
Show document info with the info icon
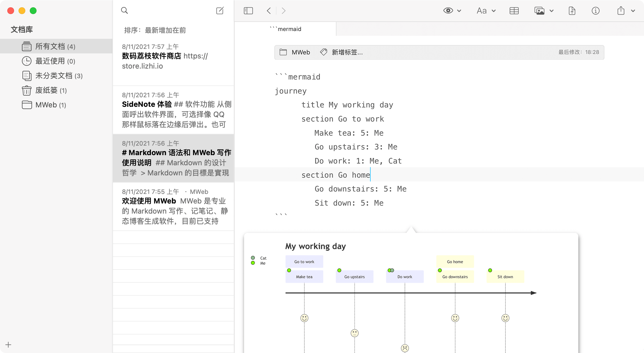pyautogui.click(x=595, y=10)
